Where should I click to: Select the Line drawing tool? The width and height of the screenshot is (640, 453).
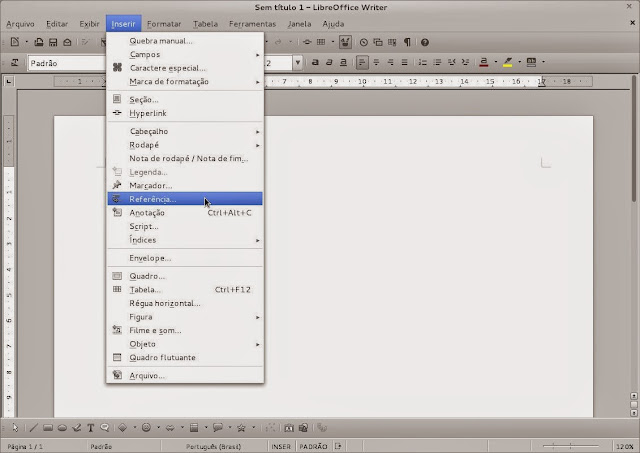(33, 428)
